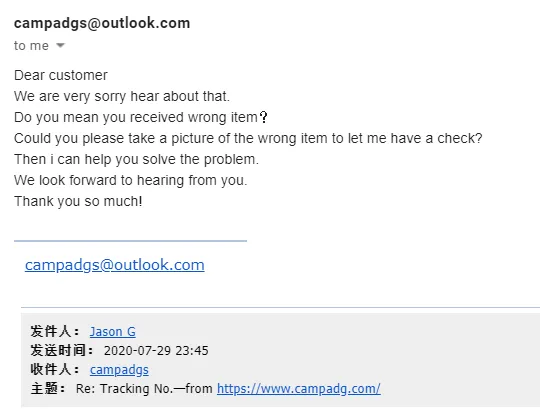Click the sent time 2020-07-29 23:45
Screen dimensions: 540x409
click(x=156, y=351)
